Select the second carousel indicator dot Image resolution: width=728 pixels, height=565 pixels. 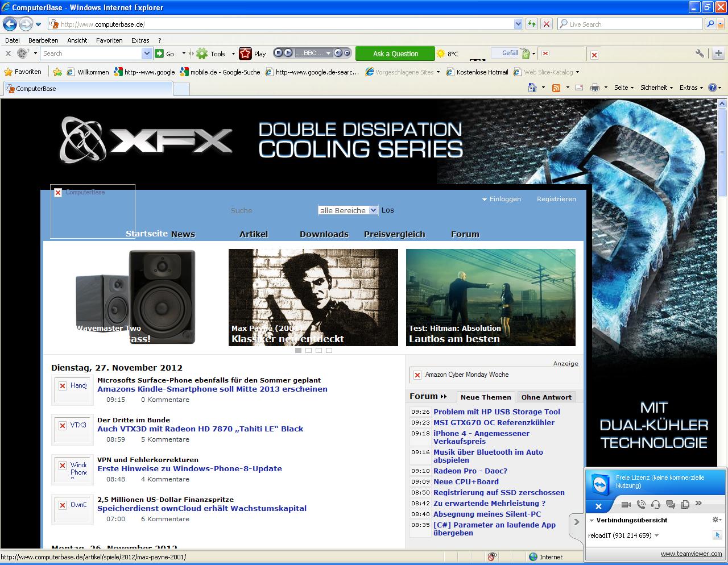point(308,350)
